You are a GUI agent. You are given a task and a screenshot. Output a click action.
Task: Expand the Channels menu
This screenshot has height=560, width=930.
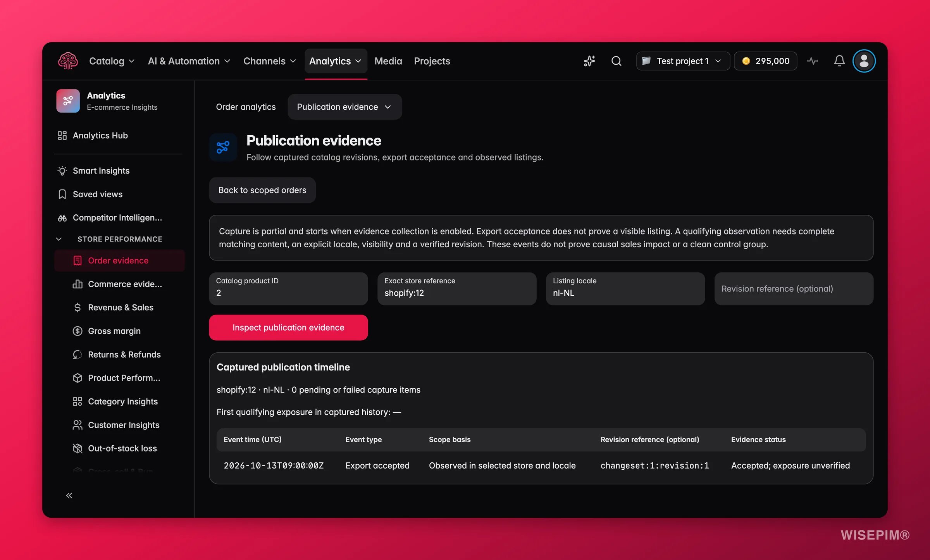[x=269, y=61]
